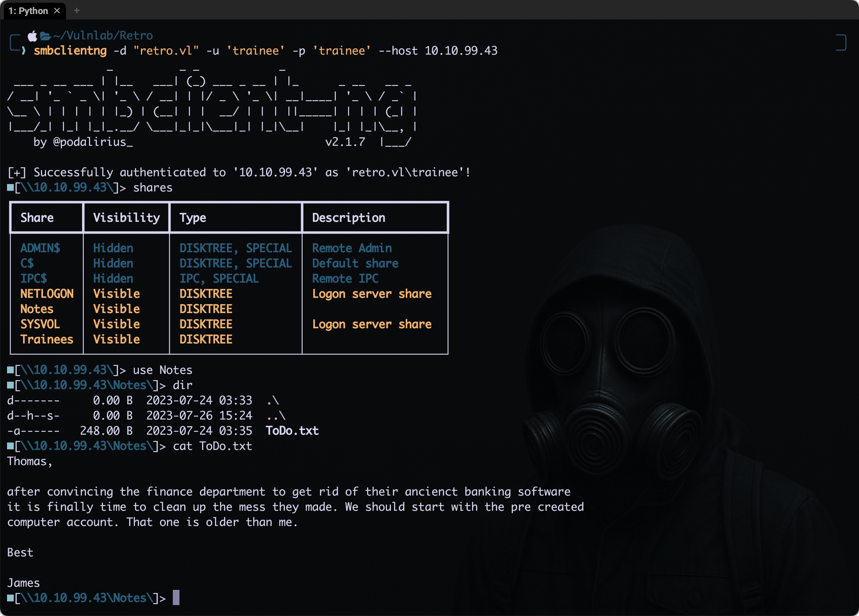The image size is (859, 616).
Task: Click the ToDo.txt file name in listing
Action: coord(292,431)
